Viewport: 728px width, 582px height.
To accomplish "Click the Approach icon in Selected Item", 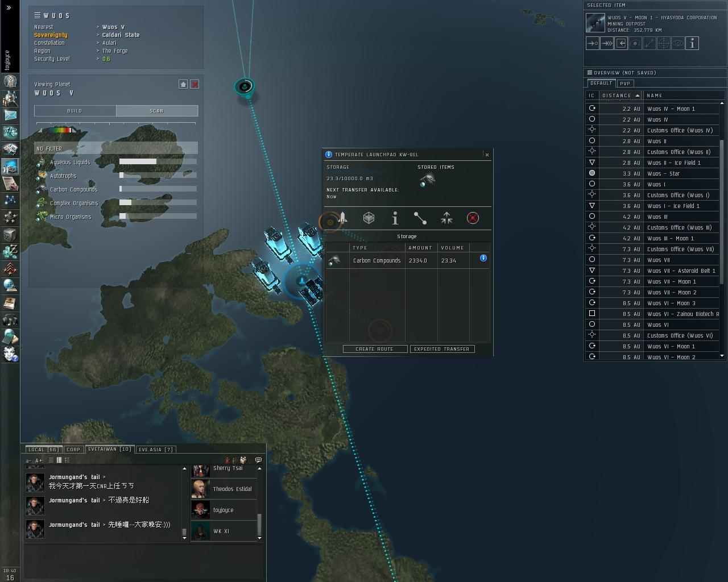I will (x=593, y=43).
